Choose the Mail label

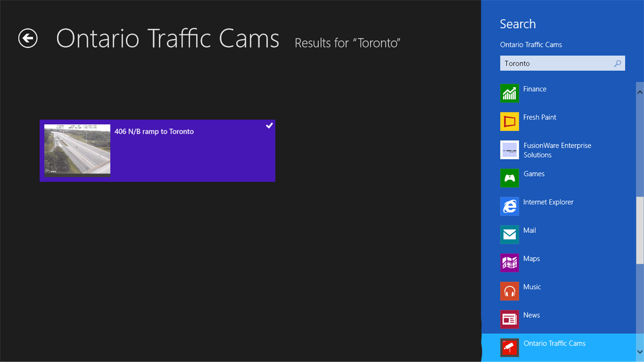click(x=530, y=230)
